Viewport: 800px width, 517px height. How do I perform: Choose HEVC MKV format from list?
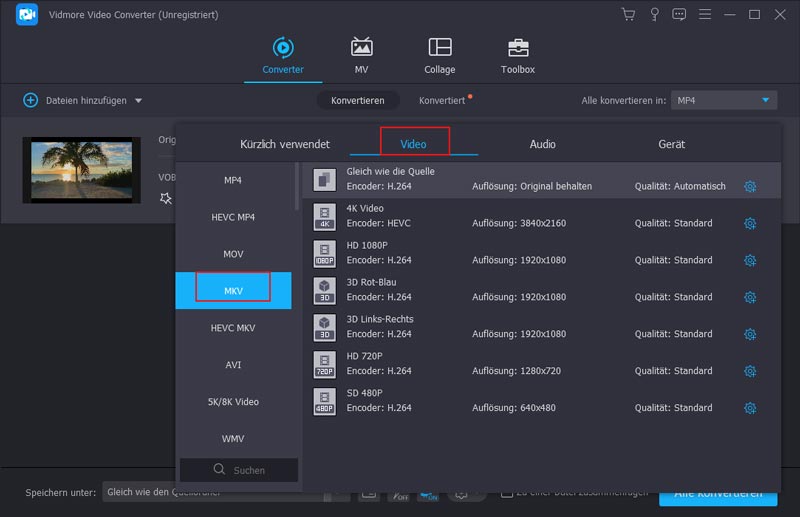233,328
